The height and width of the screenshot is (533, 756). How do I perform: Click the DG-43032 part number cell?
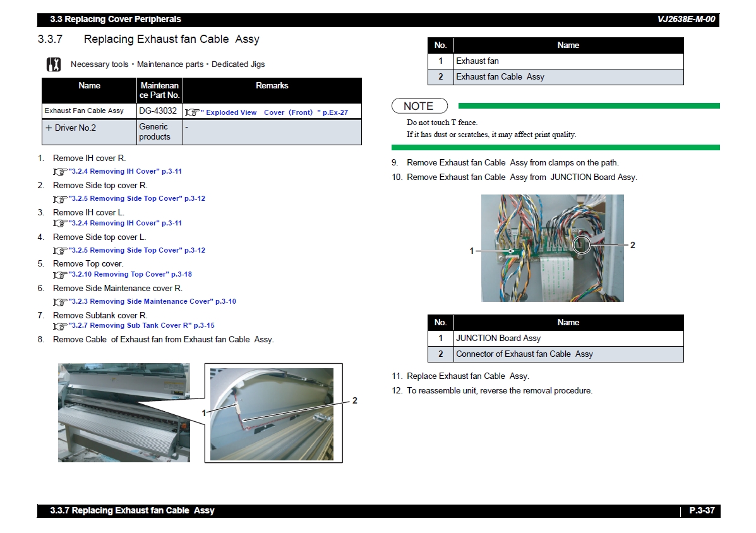coord(158,111)
